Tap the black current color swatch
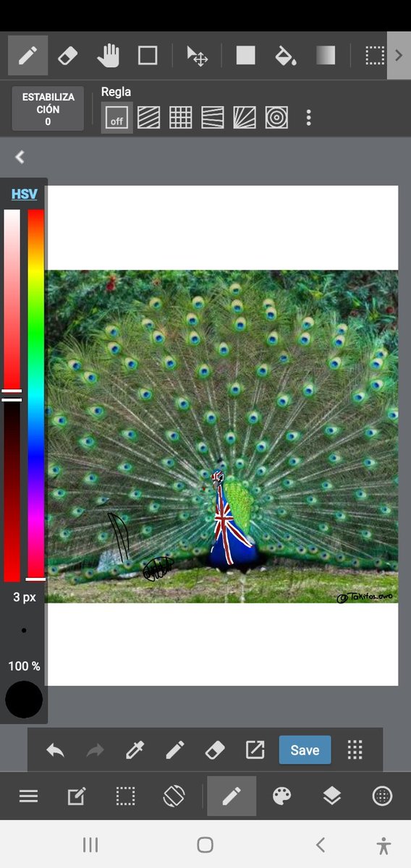 click(24, 699)
